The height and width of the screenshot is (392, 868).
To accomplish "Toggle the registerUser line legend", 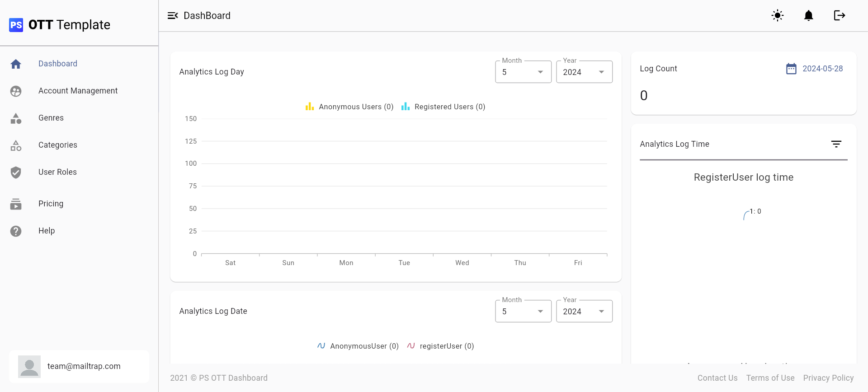I will tap(441, 346).
